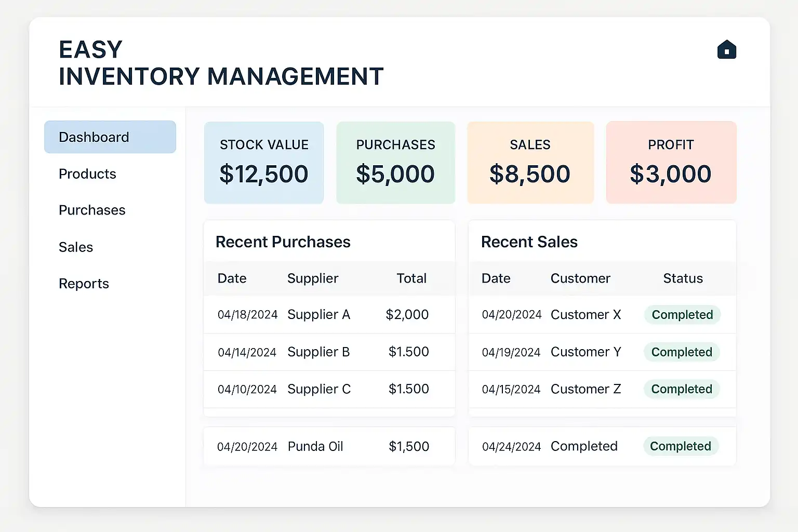Select the Supplier A purchase row
The height and width of the screenshot is (532, 798).
point(329,315)
